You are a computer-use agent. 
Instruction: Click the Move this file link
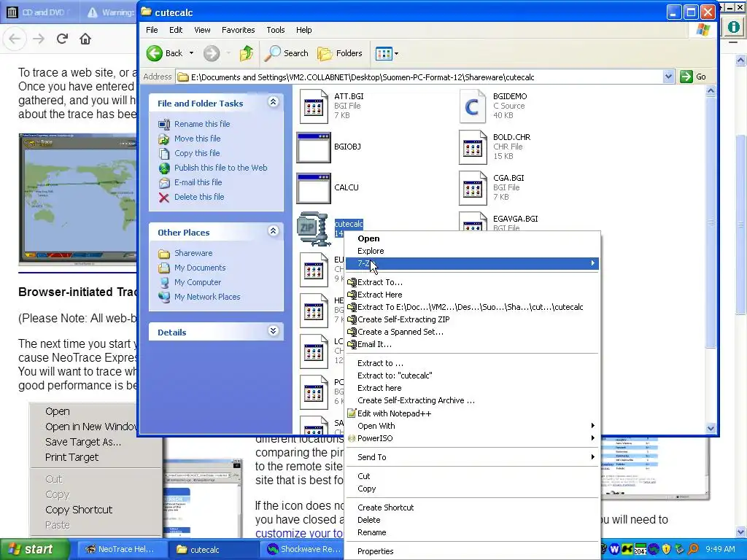(x=197, y=139)
